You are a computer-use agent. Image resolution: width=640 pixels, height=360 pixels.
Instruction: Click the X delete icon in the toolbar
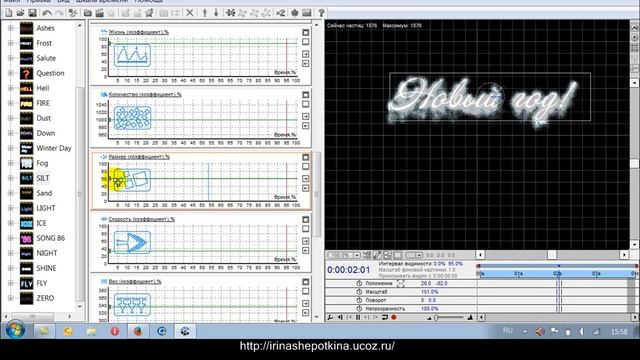pos(189,13)
